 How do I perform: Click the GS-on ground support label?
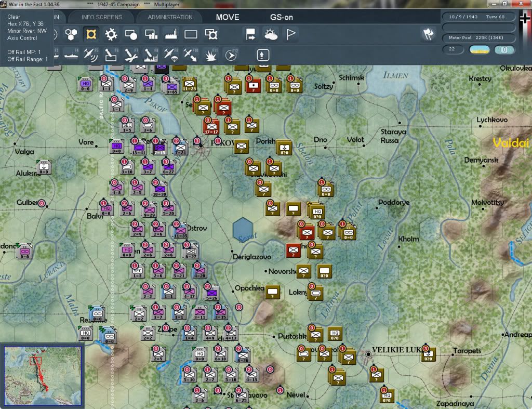pyautogui.click(x=282, y=17)
